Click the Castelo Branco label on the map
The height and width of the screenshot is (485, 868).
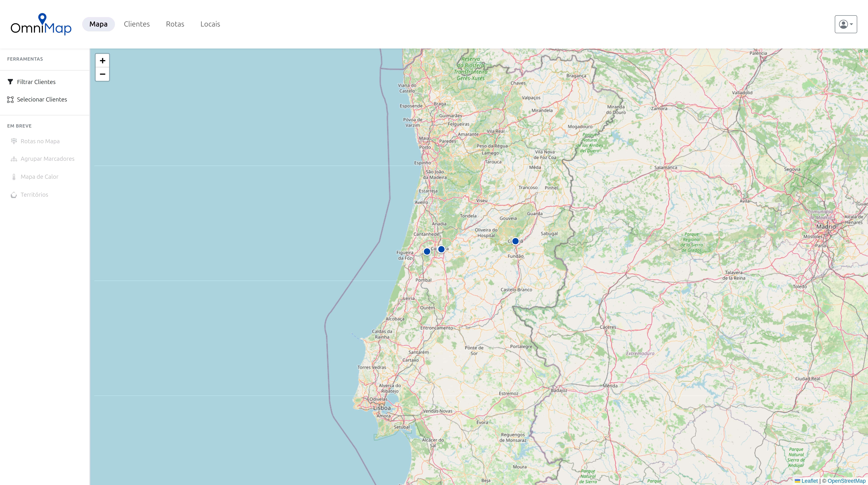(516, 290)
